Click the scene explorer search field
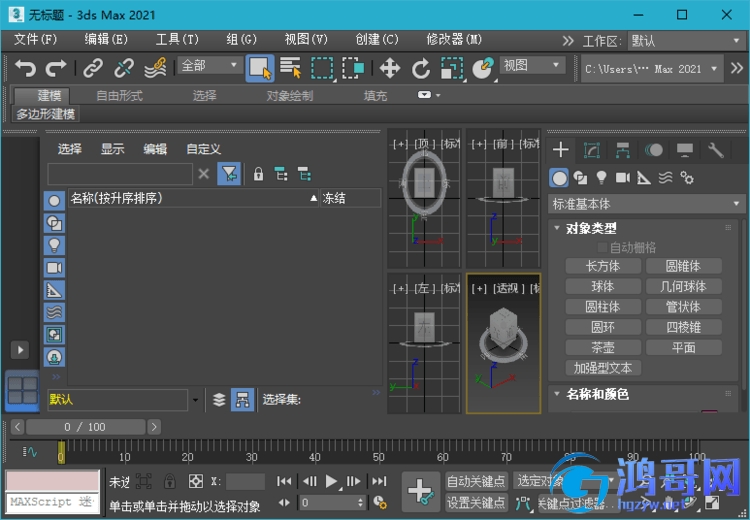This screenshot has height=520, width=750. pos(120,174)
